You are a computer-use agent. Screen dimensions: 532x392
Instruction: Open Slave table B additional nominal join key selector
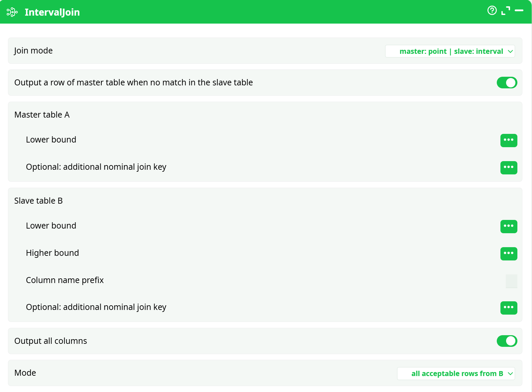click(x=509, y=308)
